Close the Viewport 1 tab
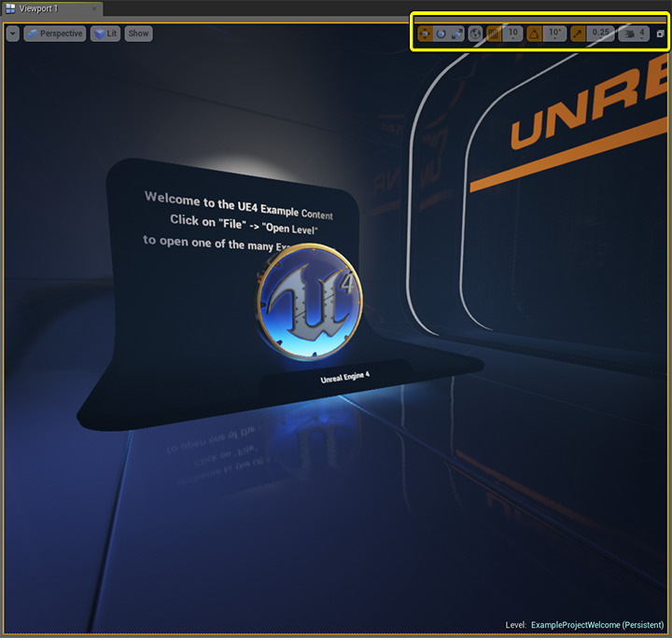 [x=94, y=8]
